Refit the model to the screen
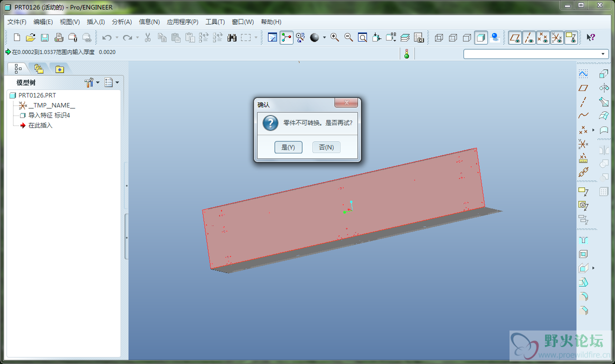 coord(362,37)
